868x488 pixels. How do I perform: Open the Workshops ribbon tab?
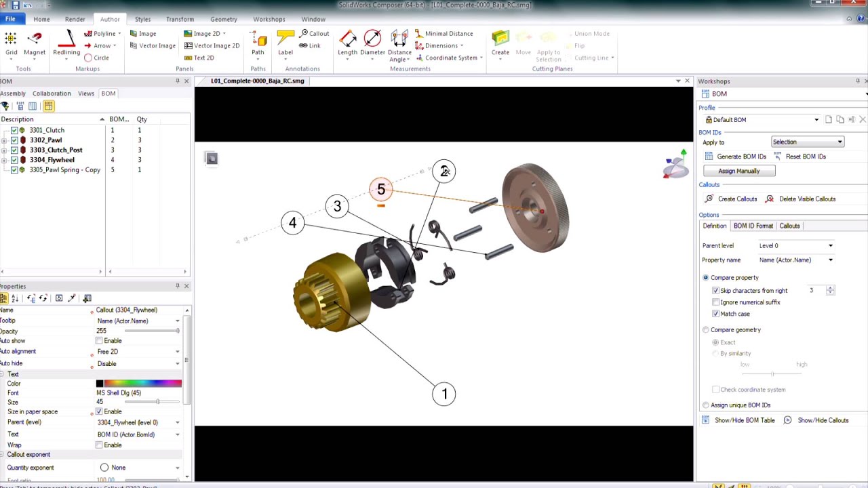pos(269,19)
